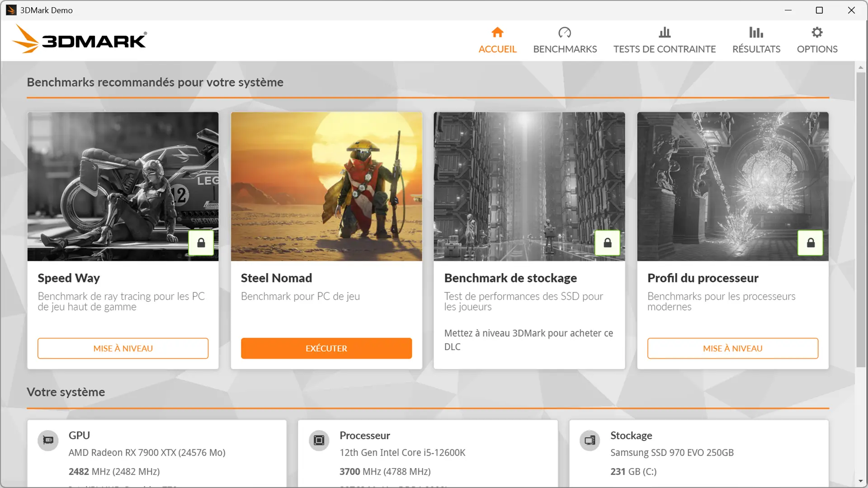Click the Steel Nomad title
Screen dimensions: 868x488
point(276,278)
